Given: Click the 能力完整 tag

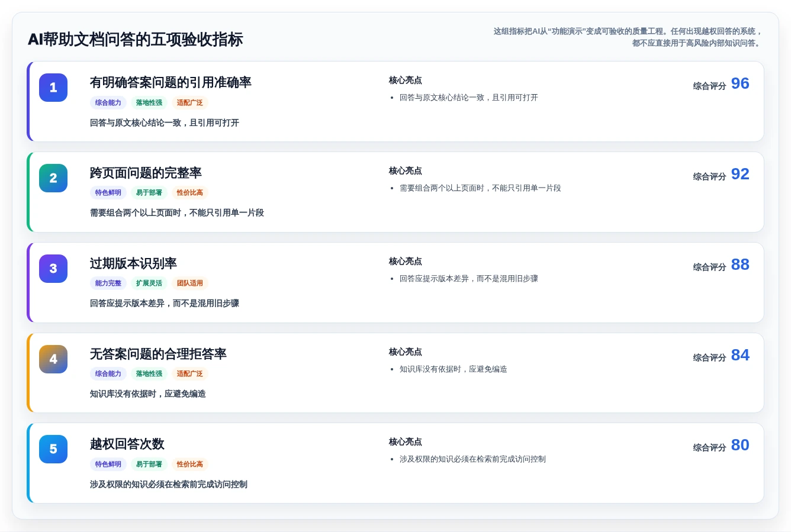Looking at the screenshot, I should point(108,283).
